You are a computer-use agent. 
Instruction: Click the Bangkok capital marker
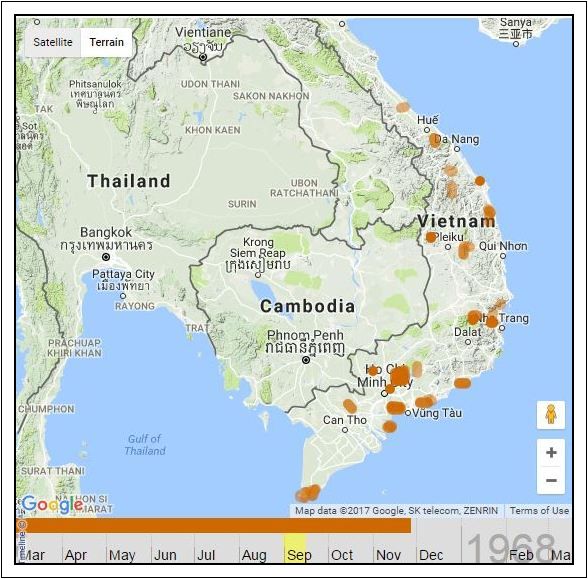[106, 257]
